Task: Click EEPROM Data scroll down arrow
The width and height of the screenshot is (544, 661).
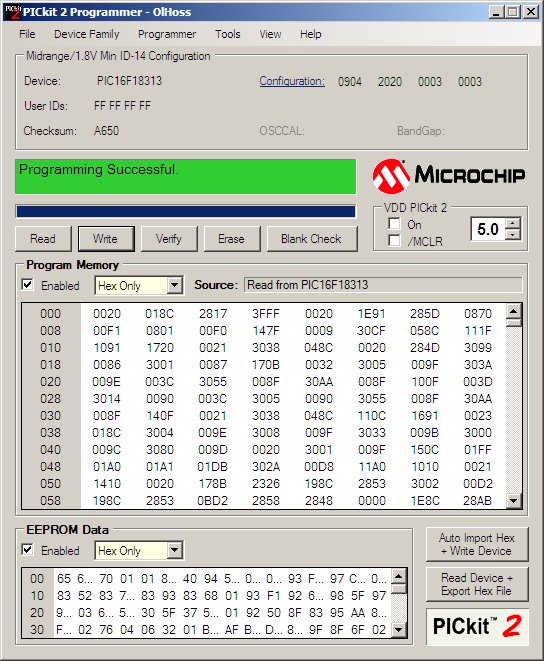Action: coord(399,630)
